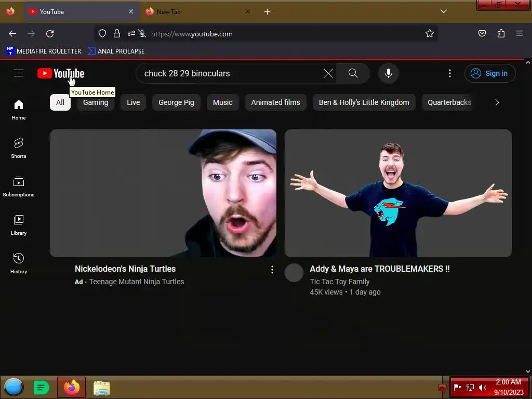The height and width of the screenshot is (399, 532).
Task: Select the Live filter chip
Action: tap(134, 102)
